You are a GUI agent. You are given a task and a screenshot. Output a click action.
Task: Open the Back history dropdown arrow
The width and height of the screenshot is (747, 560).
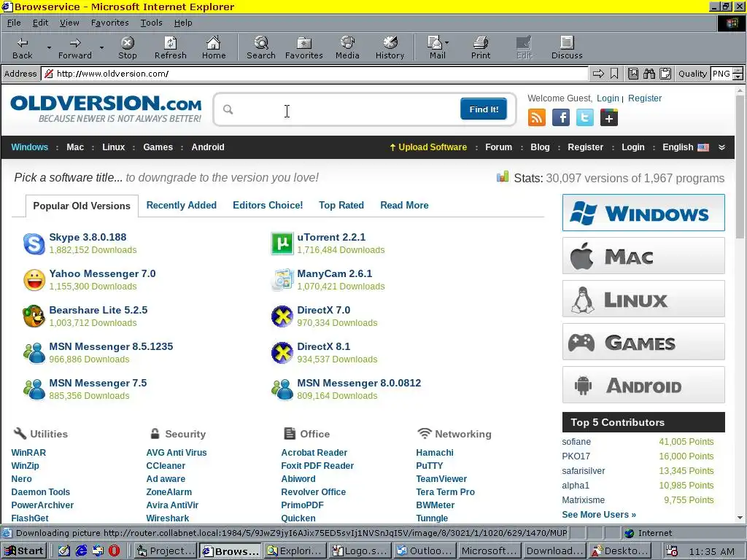click(x=49, y=47)
